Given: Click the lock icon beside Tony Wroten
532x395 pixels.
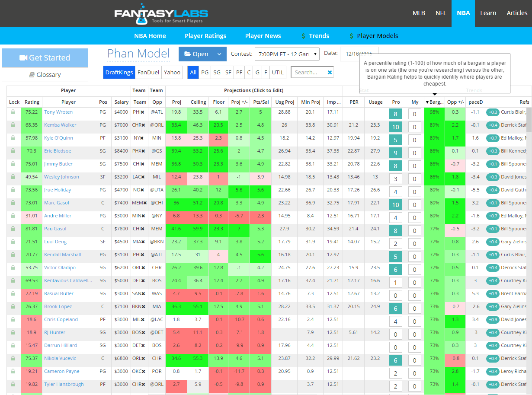Looking at the screenshot, I should (13, 112).
